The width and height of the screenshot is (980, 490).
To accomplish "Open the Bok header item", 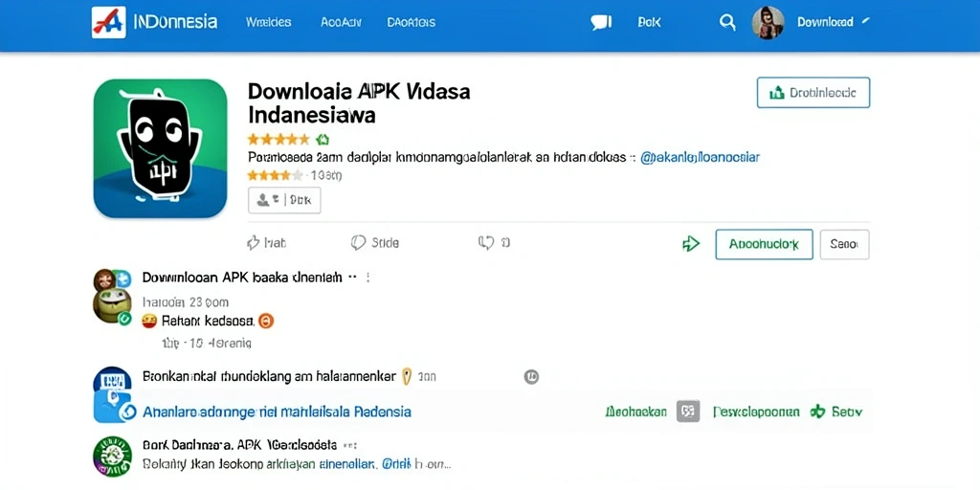I will [x=649, y=23].
